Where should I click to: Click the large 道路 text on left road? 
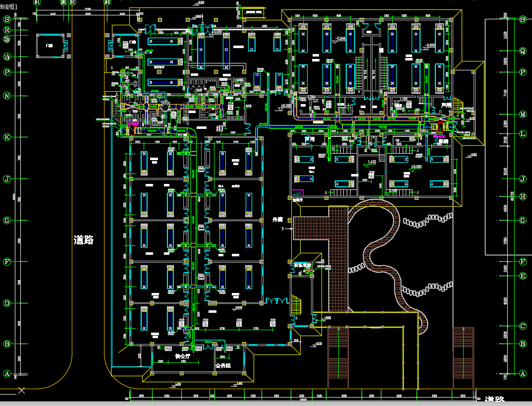pos(83,240)
